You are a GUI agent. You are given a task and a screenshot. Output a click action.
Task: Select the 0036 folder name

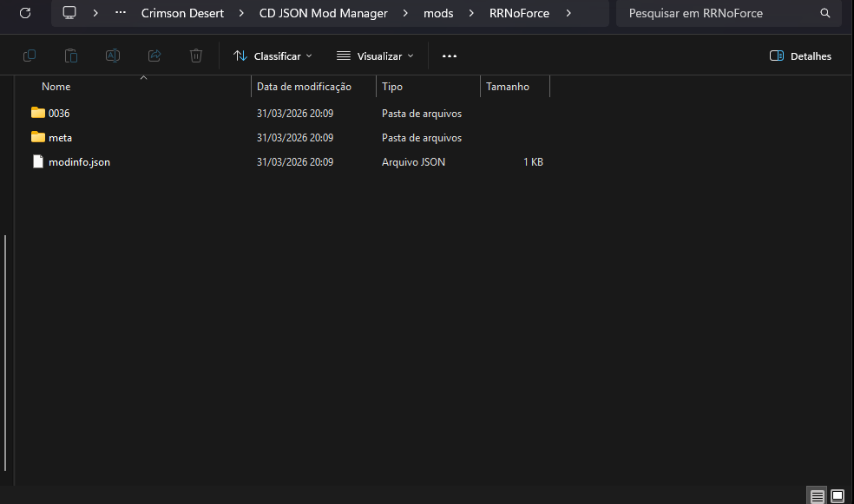[59, 114]
